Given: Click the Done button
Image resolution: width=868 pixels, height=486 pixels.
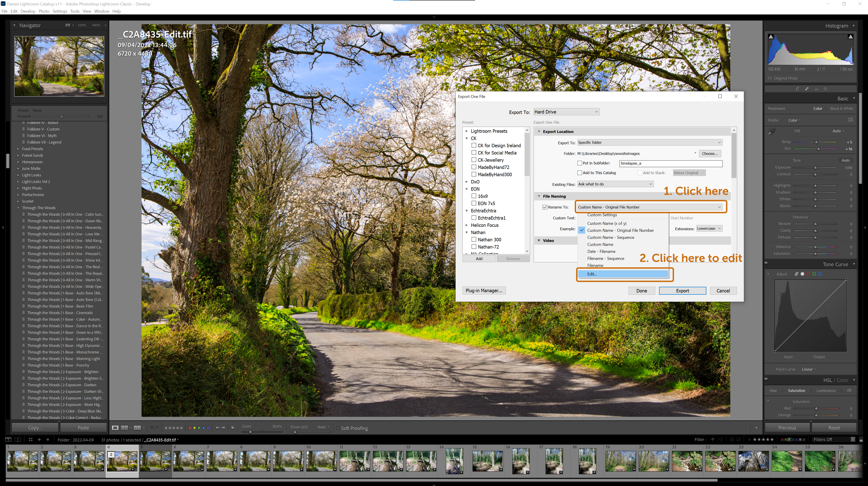Looking at the screenshot, I should pyautogui.click(x=642, y=291).
